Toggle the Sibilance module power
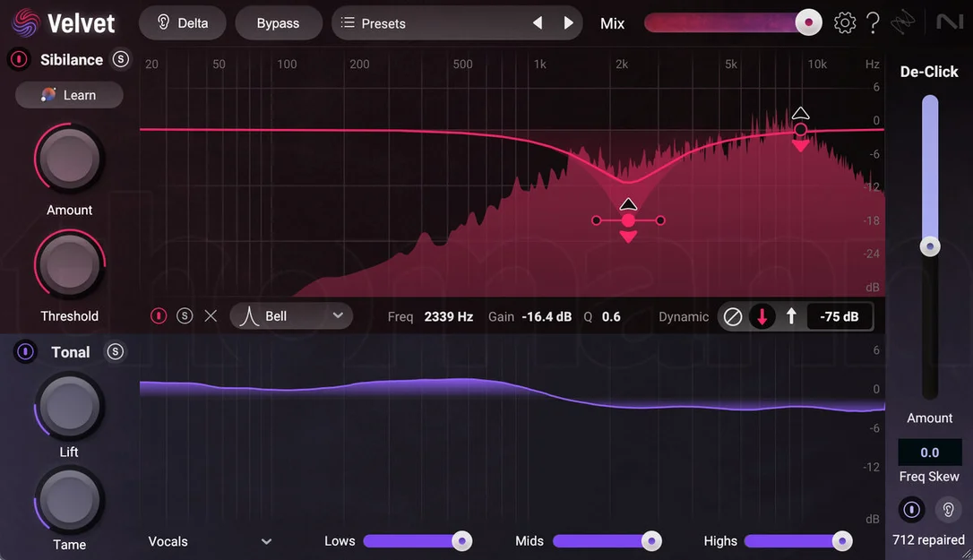The image size is (973, 560). pos(19,59)
